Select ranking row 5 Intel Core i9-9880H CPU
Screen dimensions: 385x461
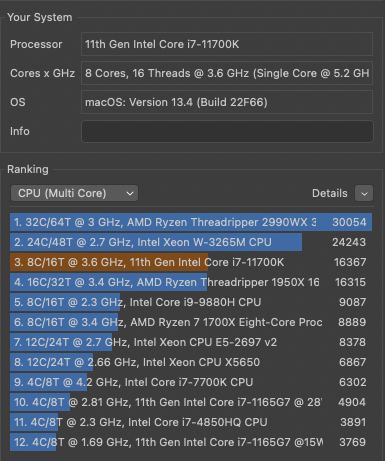click(191, 302)
